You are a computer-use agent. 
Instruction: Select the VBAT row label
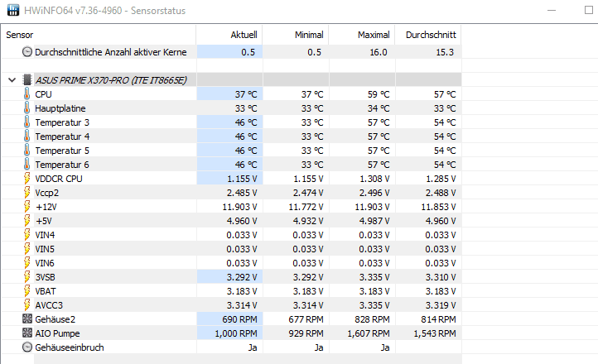point(46,292)
